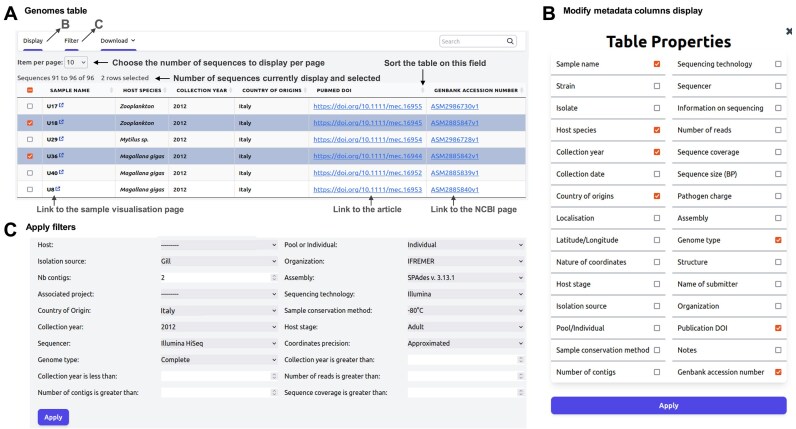Click Apply button under Table Properties
The image size is (796, 429).
(669, 406)
